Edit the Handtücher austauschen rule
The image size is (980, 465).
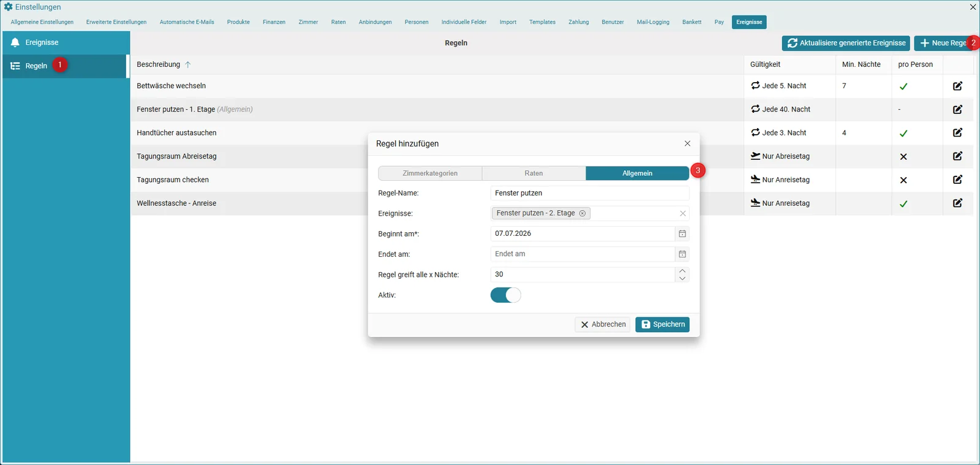tap(957, 132)
